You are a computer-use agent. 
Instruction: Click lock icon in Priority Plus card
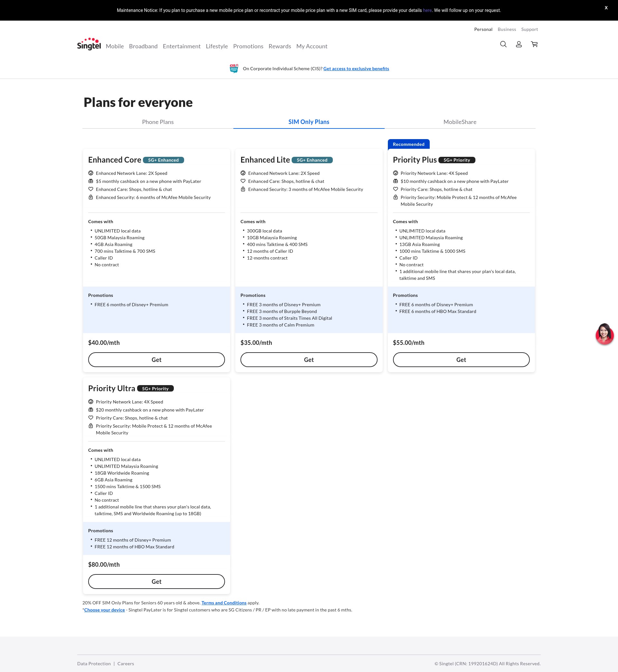[x=396, y=197]
